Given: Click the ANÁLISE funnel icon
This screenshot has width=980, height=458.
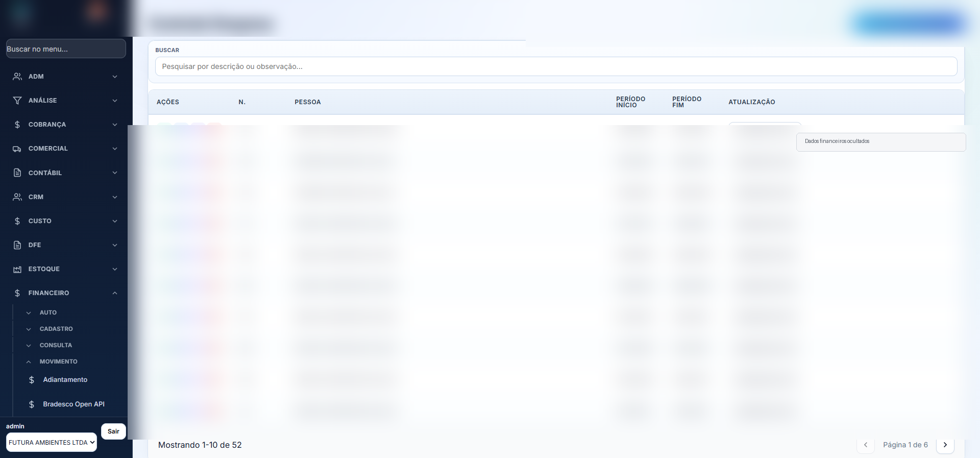Looking at the screenshot, I should click(x=17, y=101).
